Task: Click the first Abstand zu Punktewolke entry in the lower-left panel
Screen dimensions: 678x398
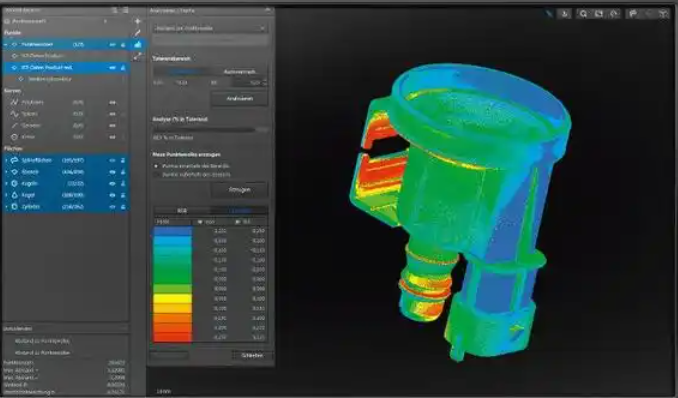Action: pos(42,341)
